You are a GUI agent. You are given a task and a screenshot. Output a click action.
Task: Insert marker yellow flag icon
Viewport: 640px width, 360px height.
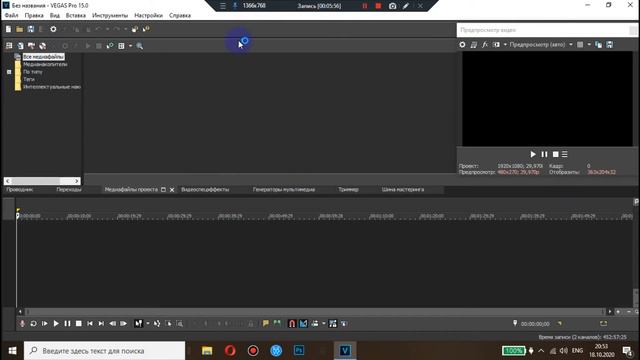tap(266, 324)
